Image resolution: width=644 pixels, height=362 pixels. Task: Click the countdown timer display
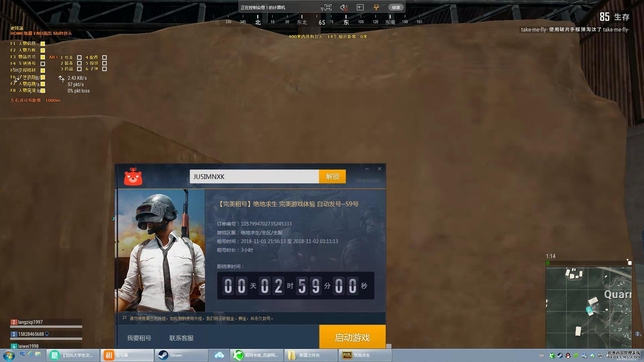(x=296, y=286)
